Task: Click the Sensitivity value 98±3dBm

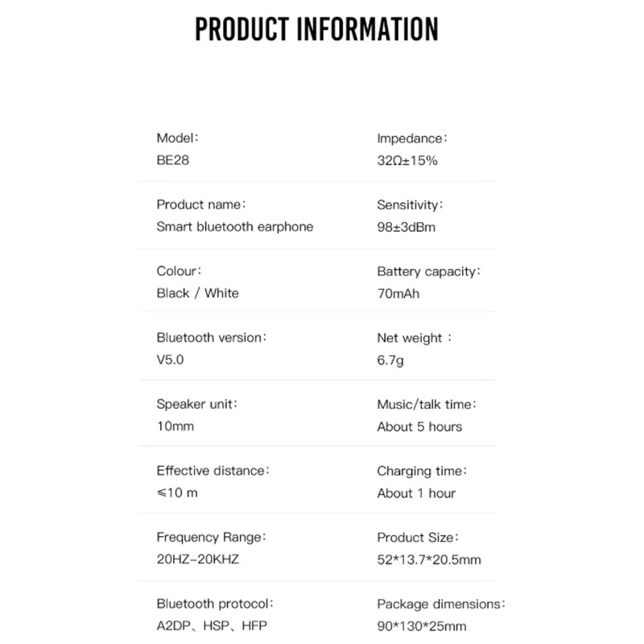Action: pos(406,226)
